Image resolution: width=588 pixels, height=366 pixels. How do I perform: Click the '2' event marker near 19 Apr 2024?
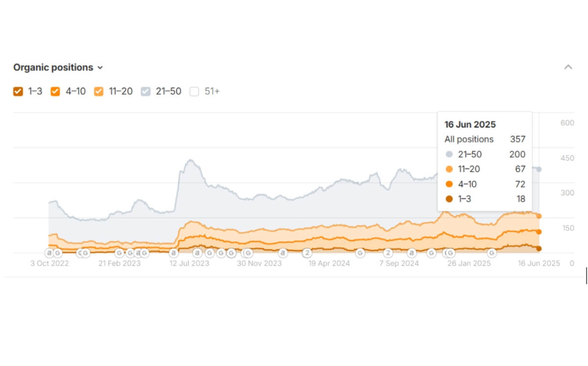point(307,253)
